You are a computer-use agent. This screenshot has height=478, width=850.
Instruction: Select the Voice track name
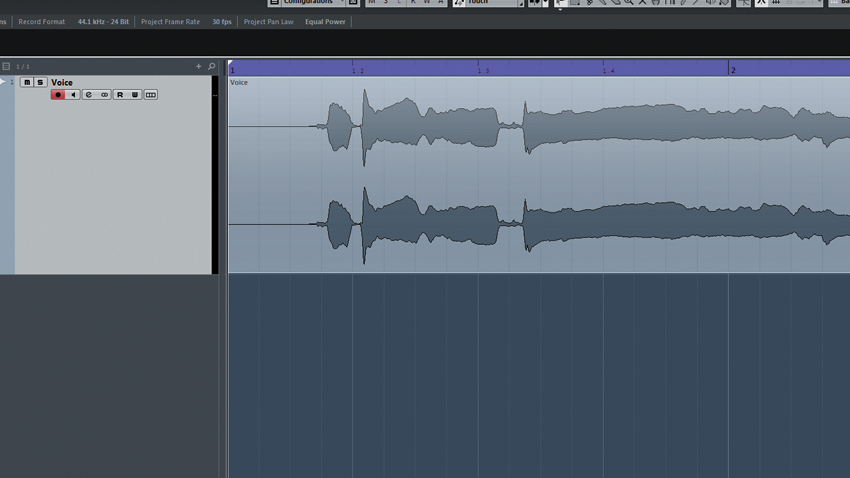62,82
